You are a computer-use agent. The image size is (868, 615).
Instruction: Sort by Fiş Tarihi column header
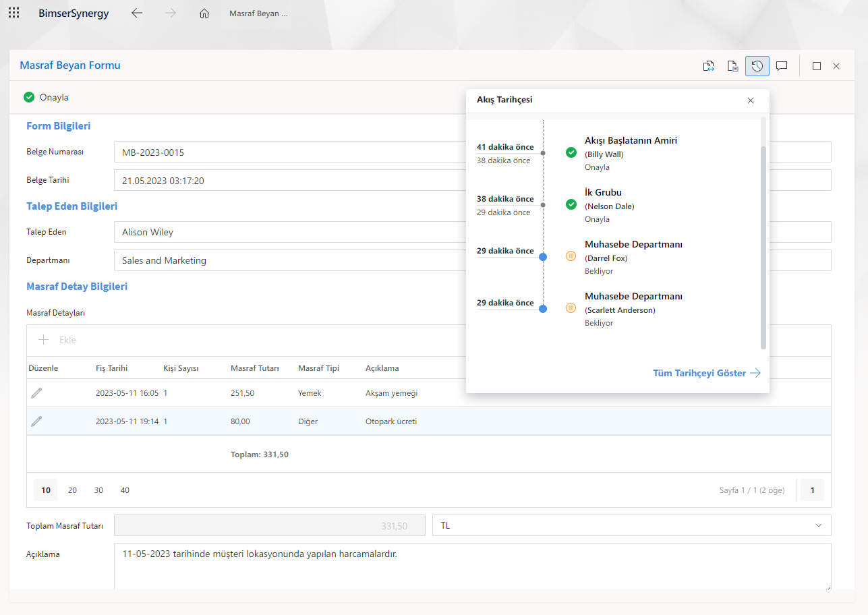tap(111, 368)
